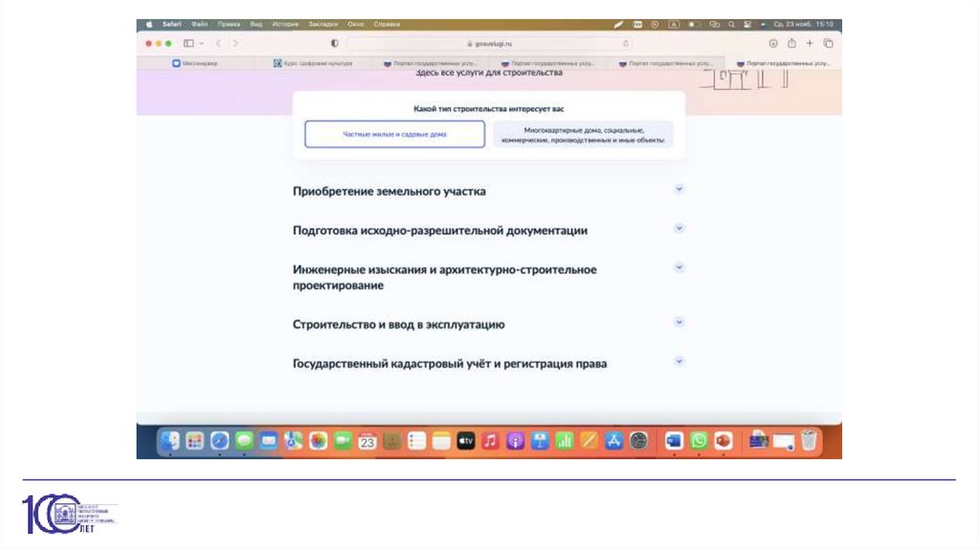Open Microsoft Word from the Dock
This screenshot has width=980, height=549.
click(673, 441)
